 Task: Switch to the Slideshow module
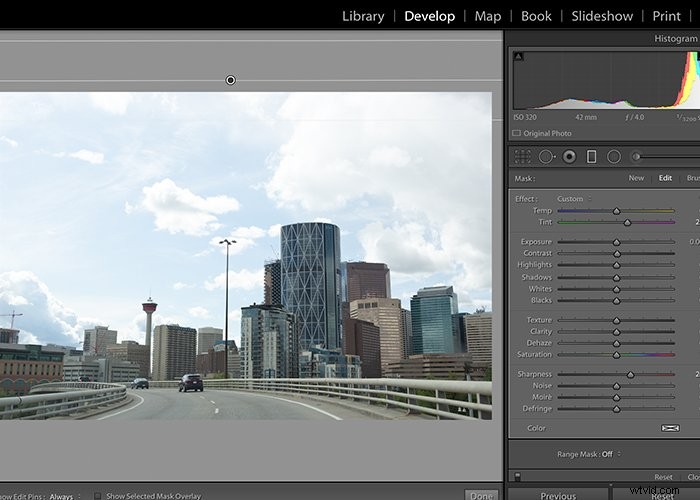[x=602, y=16]
